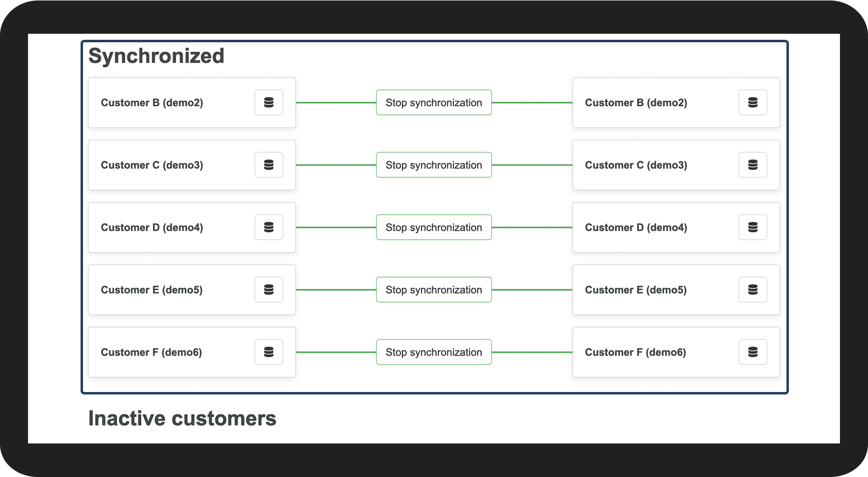
Task: Click the Inactive customers heading
Action: (182, 419)
